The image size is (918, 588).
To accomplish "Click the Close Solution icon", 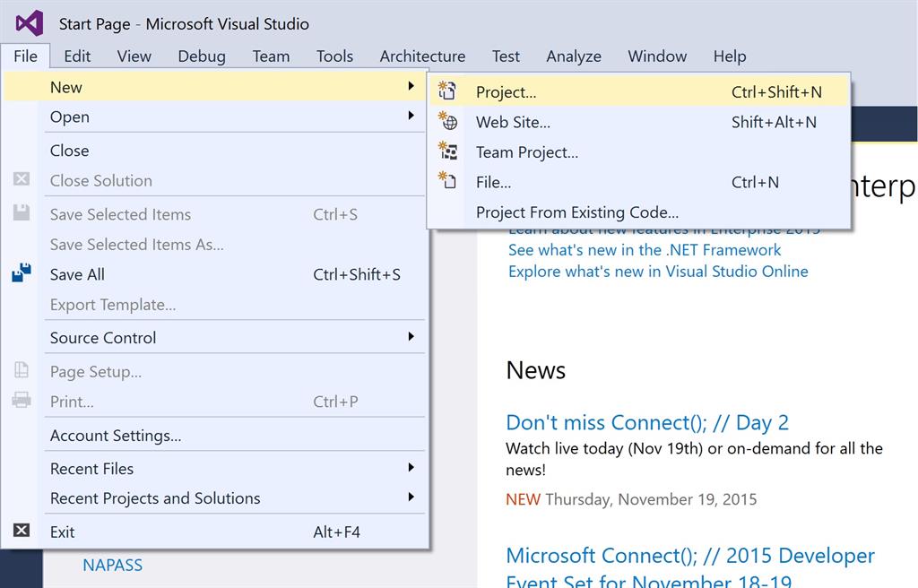I will pyautogui.click(x=22, y=179).
